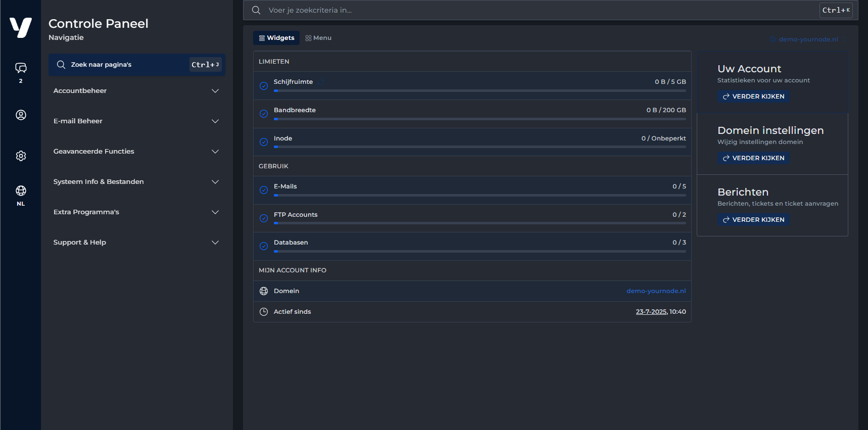The width and height of the screenshot is (868, 430).
Task: Click the magnifier icon in top search bar
Action: click(256, 10)
